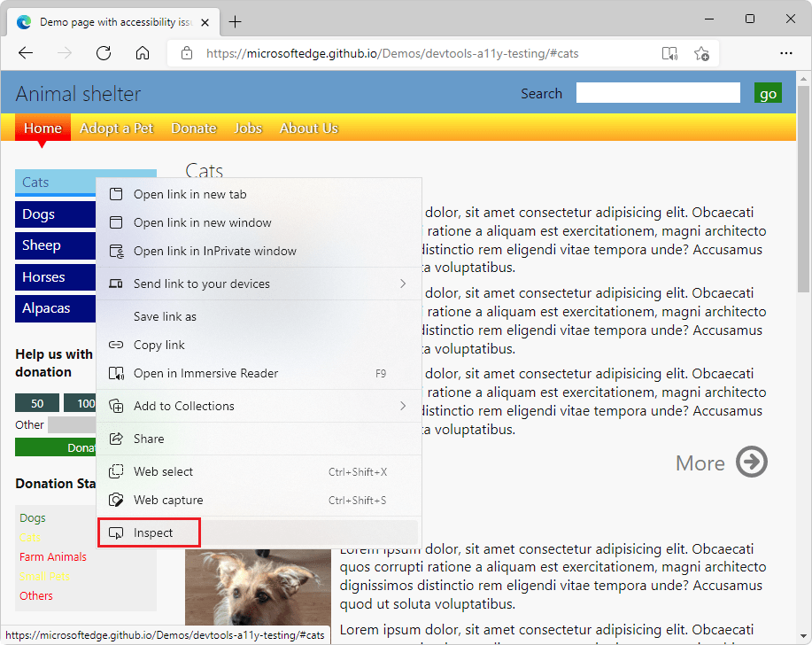This screenshot has width=812, height=645.
Task: Click the site security lock icon
Action: click(187, 53)
